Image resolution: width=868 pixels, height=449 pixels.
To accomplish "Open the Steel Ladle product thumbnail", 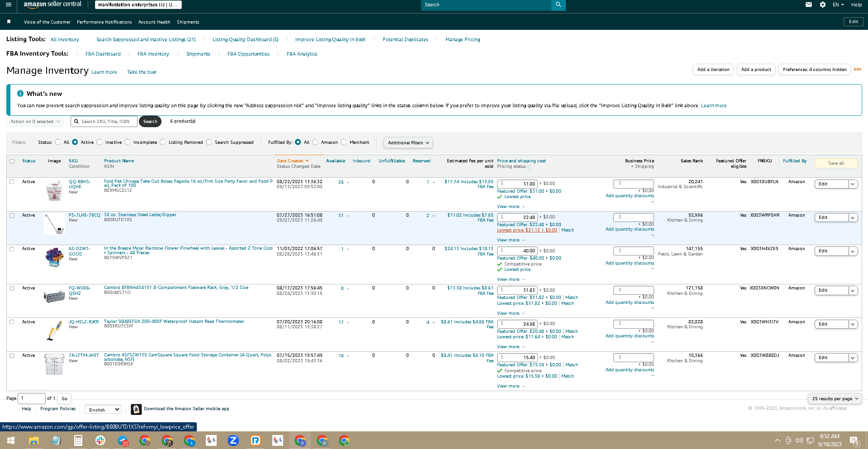I will (54, 224).
